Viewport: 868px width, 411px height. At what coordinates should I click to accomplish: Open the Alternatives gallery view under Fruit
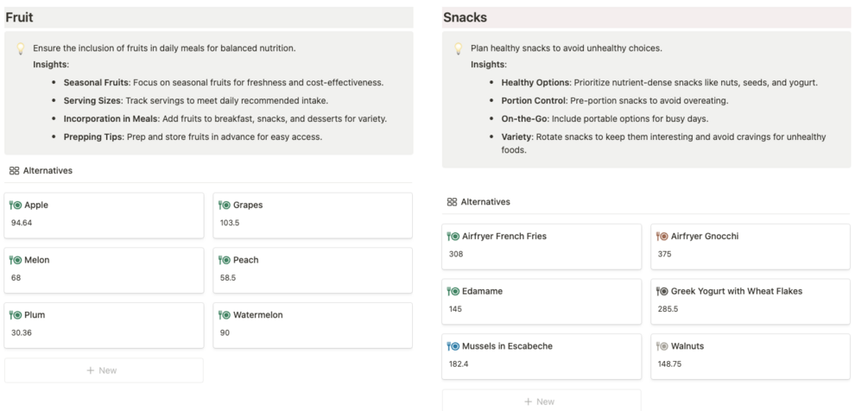[x=41, y=170]
